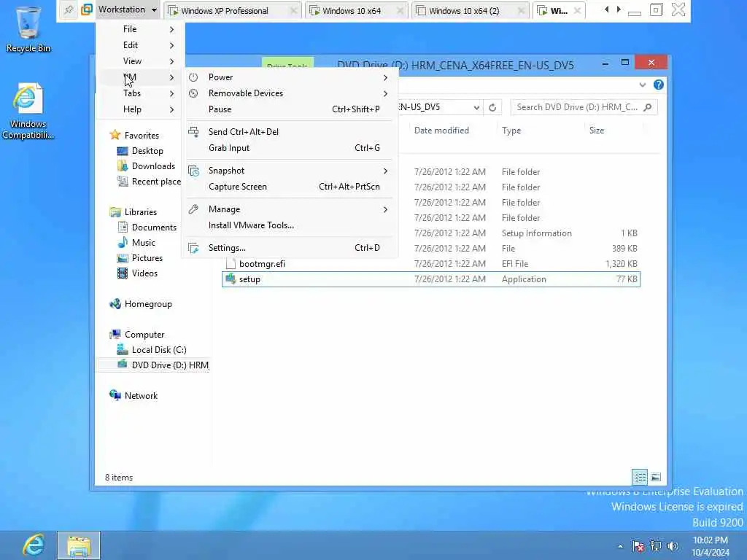747x560 pixels.
Task: Select Capture Screen
Action: 290,187
